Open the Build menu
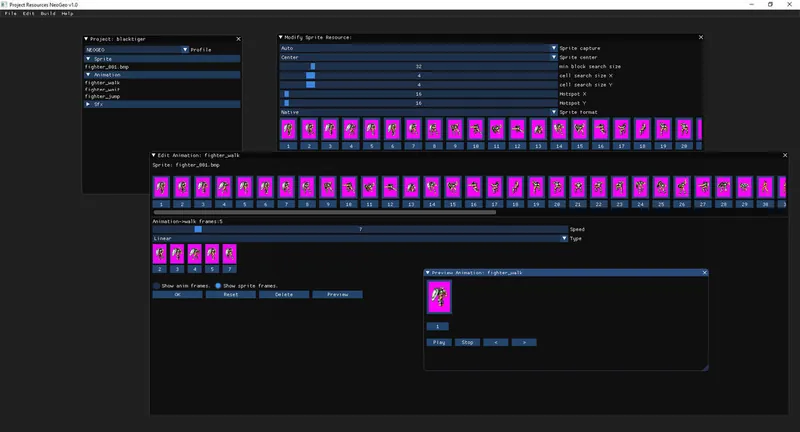Viewport: 800px width, 432px height. [48, 14]
